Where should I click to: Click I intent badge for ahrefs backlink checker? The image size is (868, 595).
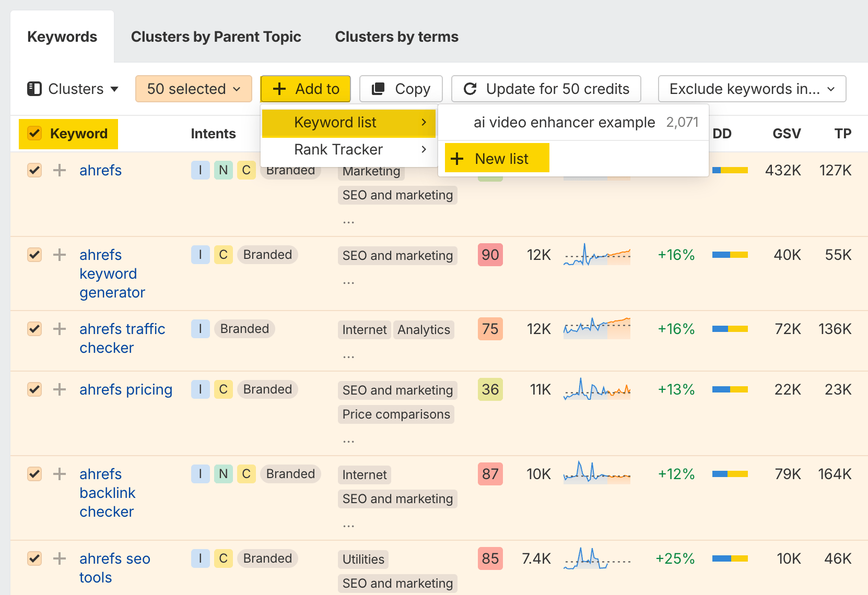click(201, 474)
